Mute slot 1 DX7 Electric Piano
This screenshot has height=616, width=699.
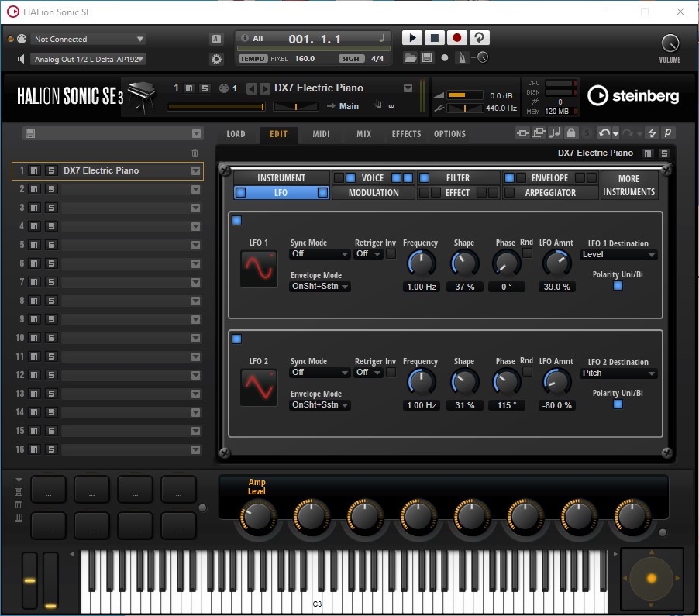[x=34, y=170]
